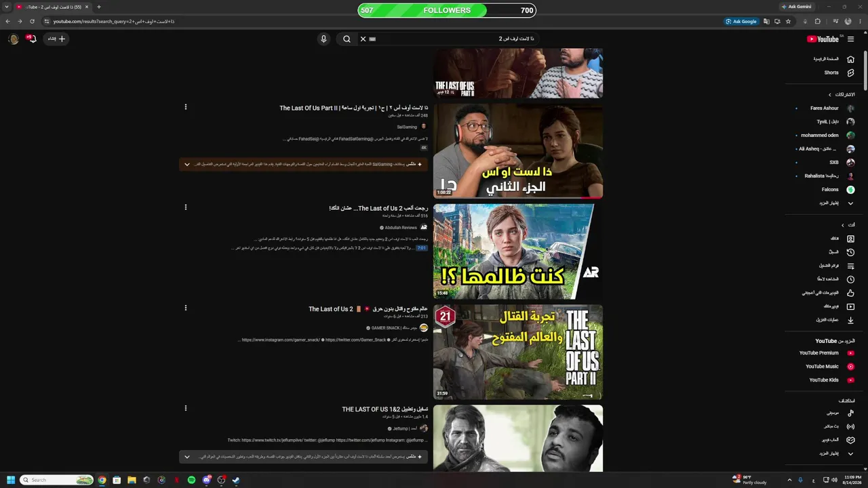Viewport: 868px width, 488px height.
Task: Go back in the browser
Action: click(7, 22)
